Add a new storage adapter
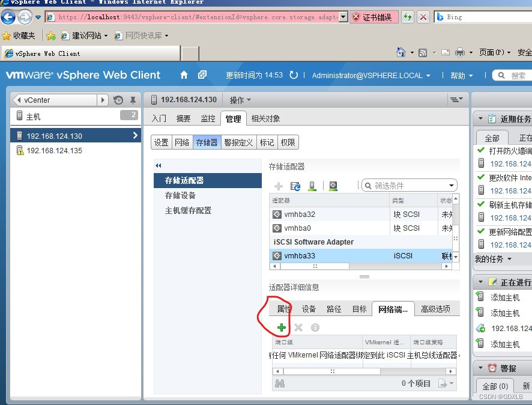The height and width of the screenshot is (405, 532). [x=279, y=186]
